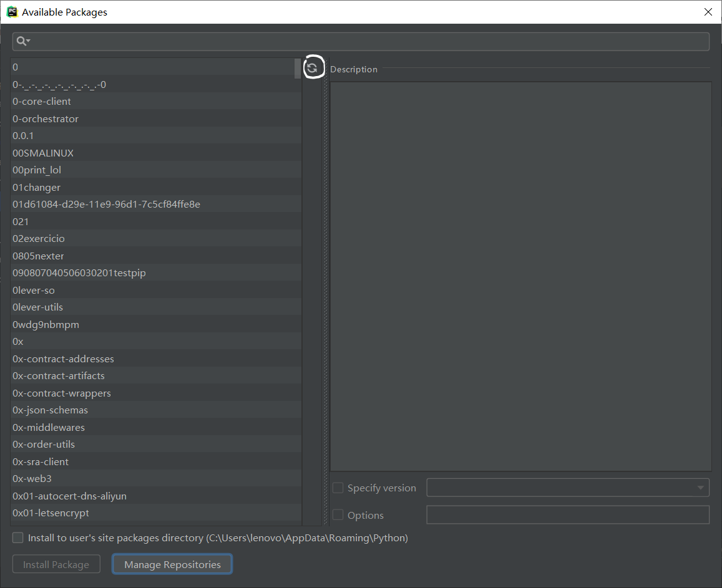
Task: Select the 0-core-client package
Action: click(x=156, y=101)
